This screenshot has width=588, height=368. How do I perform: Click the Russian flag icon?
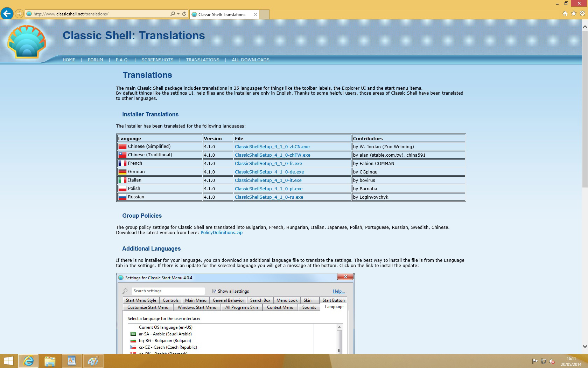tap(122, 197)
